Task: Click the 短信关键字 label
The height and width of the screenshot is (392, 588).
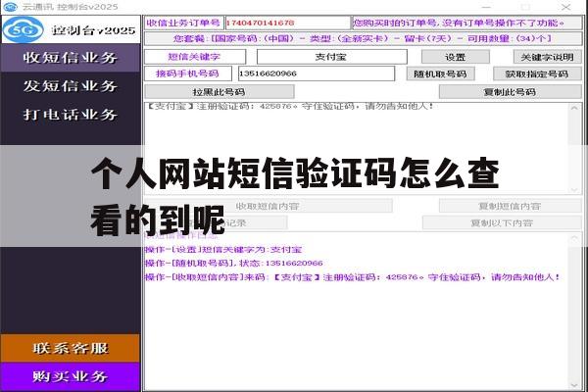Action: coord(195,57)
